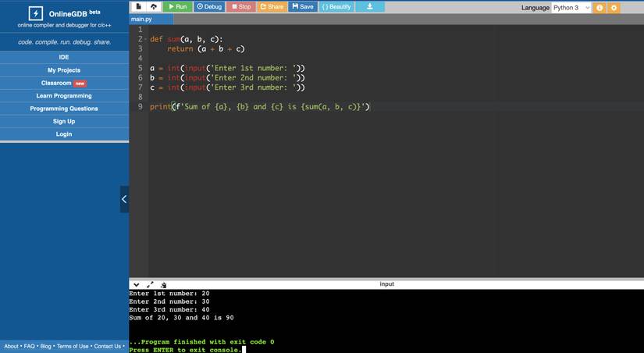644x353 pixels.
Task: Run the Python program
Action: point(177,6)
